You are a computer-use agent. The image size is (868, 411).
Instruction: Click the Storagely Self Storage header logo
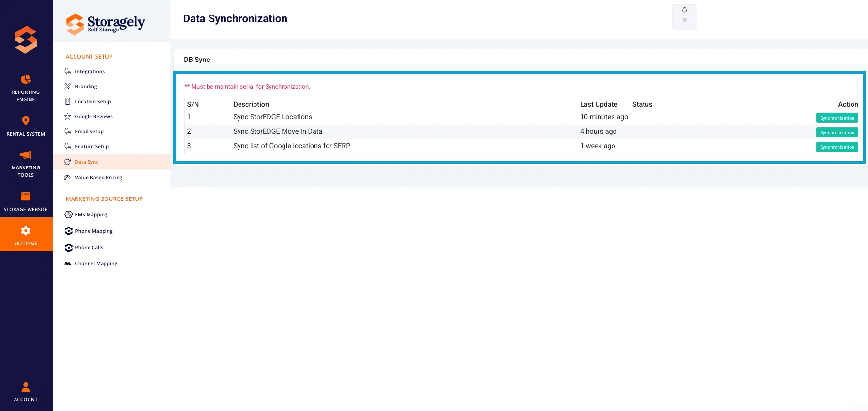105,24
